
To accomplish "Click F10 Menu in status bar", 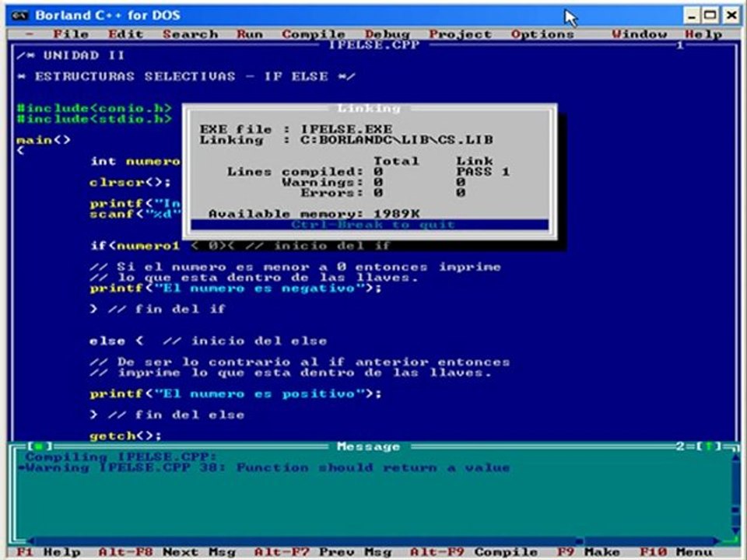I will (x=676, y=552).
